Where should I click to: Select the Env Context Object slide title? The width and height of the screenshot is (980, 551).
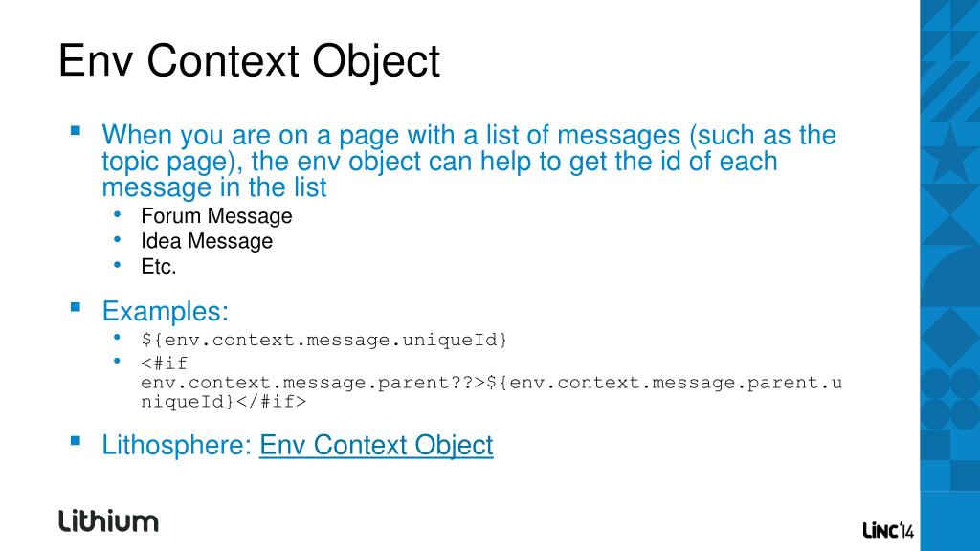click(250, 61)
